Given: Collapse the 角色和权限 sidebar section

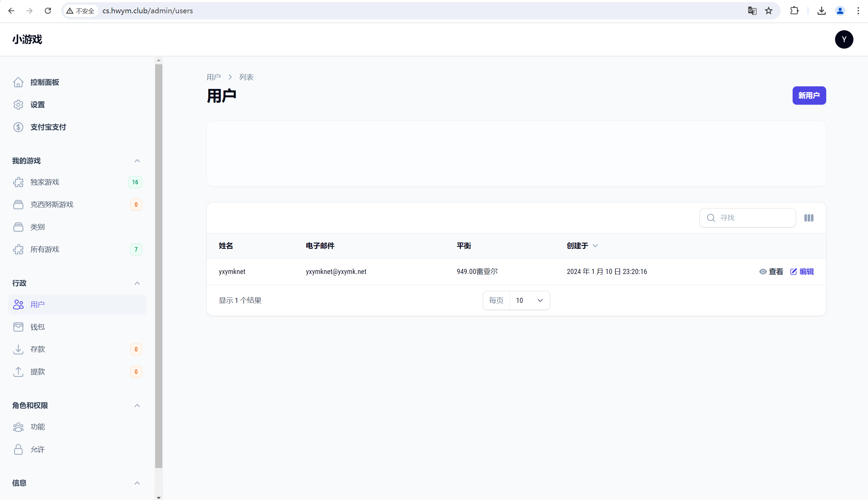Looking at the screenshot, I should click(x=137, y=406).
